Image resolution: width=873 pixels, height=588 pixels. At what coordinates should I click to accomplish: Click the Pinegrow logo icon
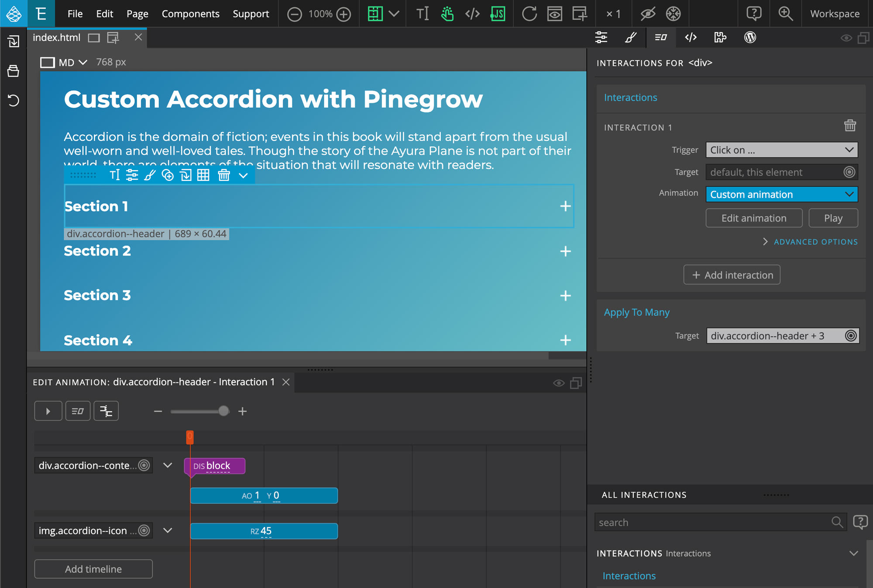(14, 14)
